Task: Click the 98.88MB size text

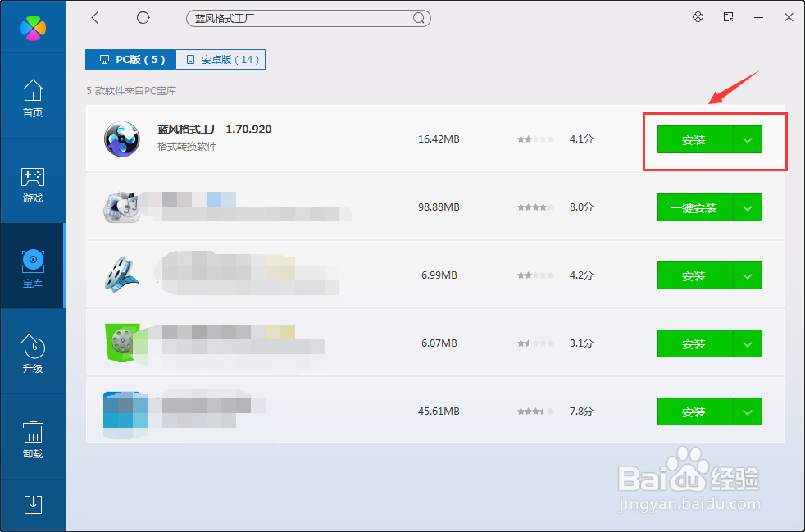Action: point(439,207)
